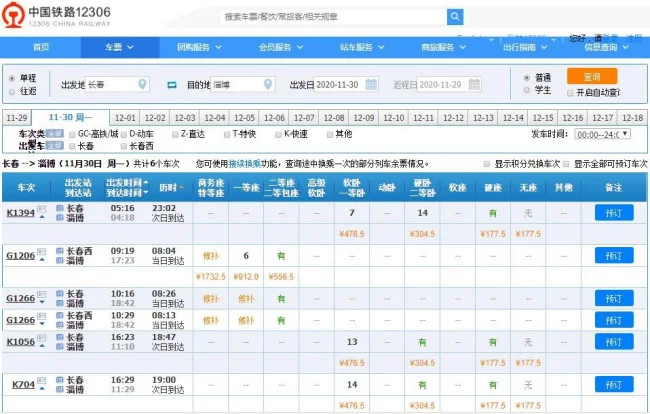This screenshot has height=414, width=650.
Task: Select the 全部 button for 车次类型
Action: click(x=55, y=133)
